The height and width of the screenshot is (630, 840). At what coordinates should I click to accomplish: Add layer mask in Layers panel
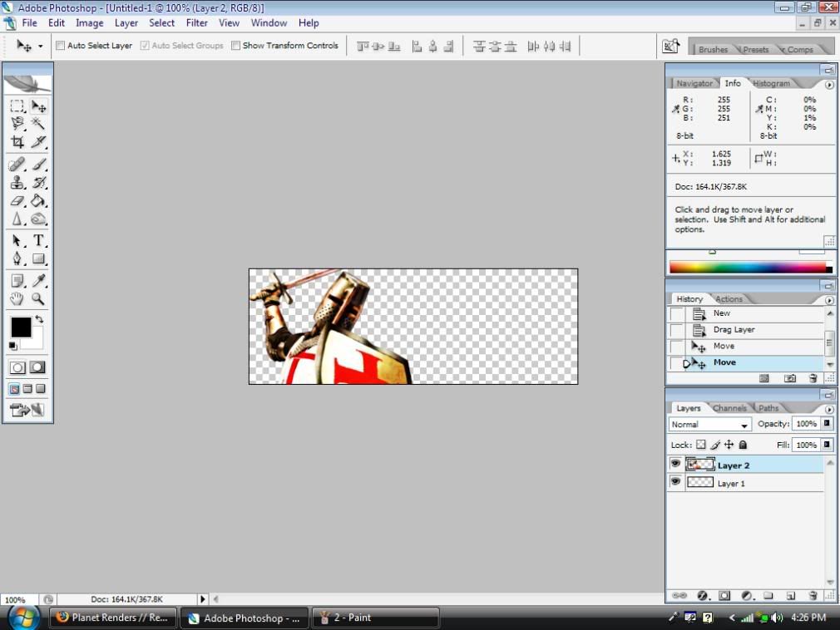(724, 595)
